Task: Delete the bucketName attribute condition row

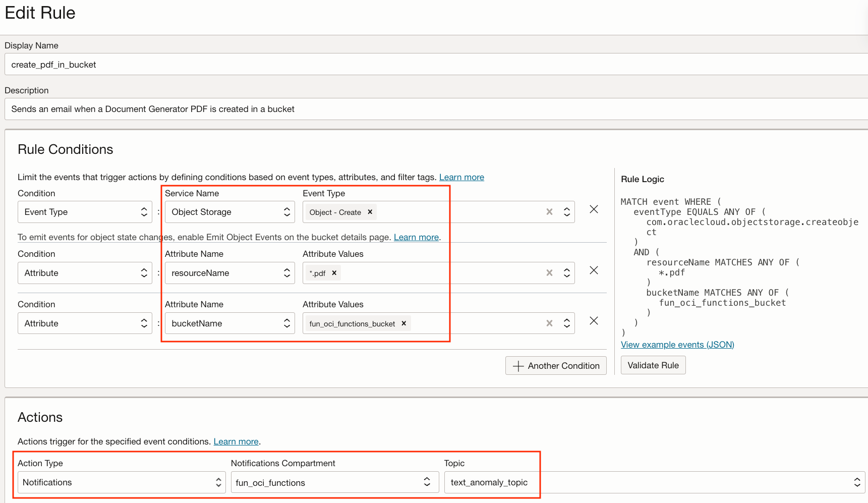Action: click(594, 321)
